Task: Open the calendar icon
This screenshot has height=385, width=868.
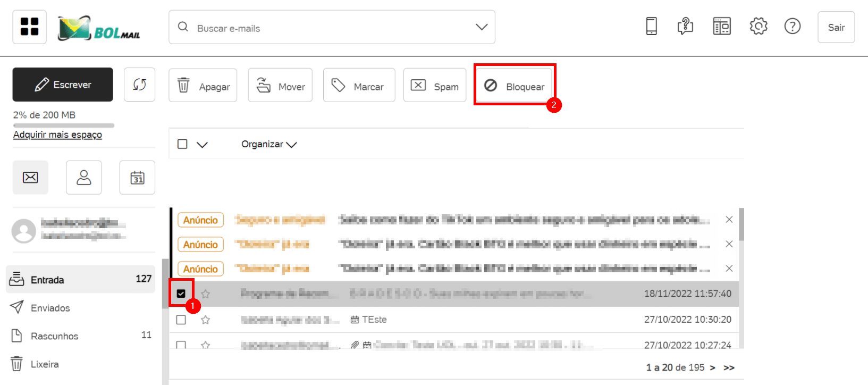Action: (138, 178)
